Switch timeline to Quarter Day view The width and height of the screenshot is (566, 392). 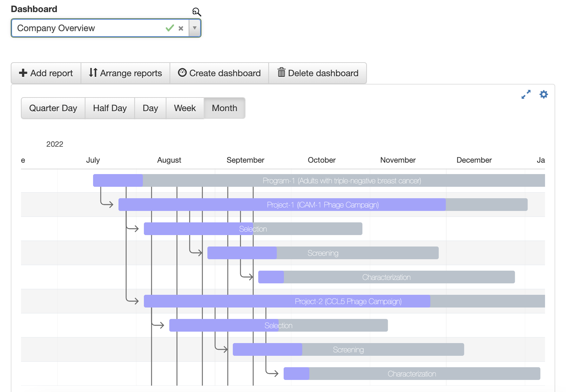pos(53,108)
